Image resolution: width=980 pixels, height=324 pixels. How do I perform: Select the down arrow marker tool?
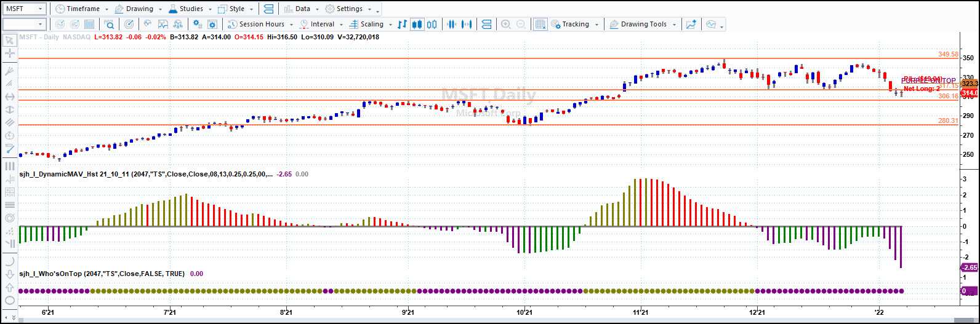9,274
